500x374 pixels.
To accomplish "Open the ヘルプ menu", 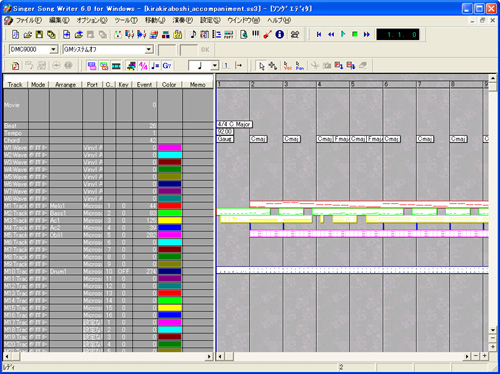I will tap(279, 20).
